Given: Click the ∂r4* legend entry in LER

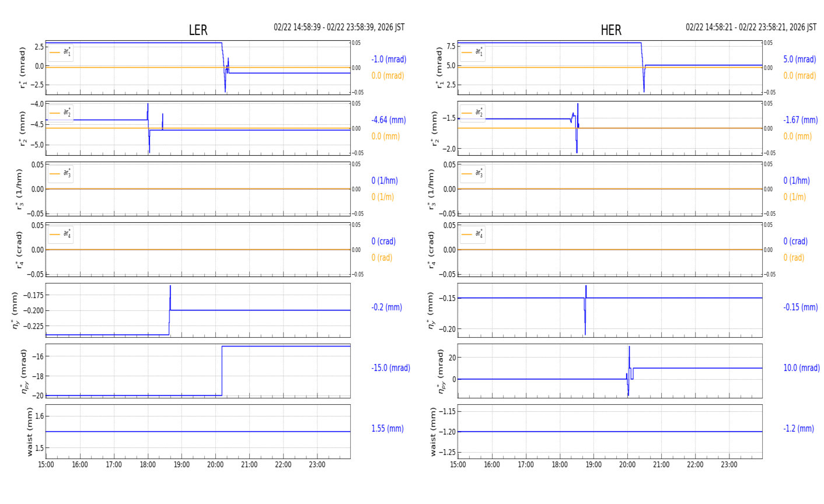Looking at the screenshot, I should pos(61,235).
